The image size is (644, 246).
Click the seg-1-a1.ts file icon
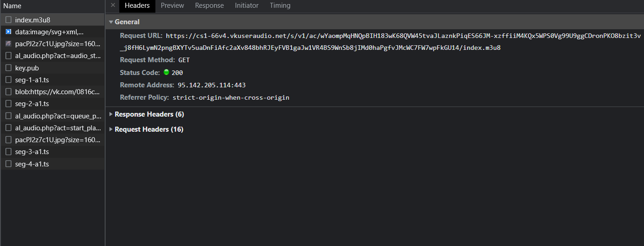8,80
